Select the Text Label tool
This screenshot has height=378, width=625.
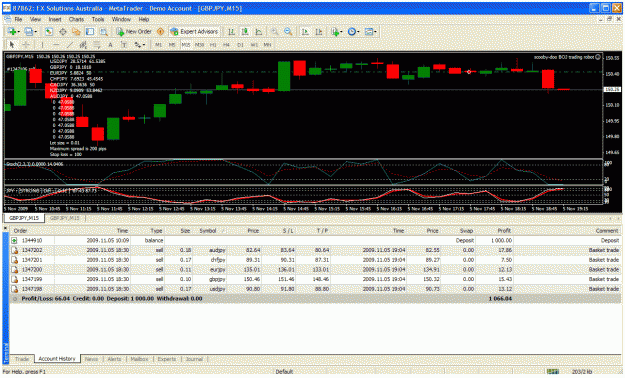point(124,45)
